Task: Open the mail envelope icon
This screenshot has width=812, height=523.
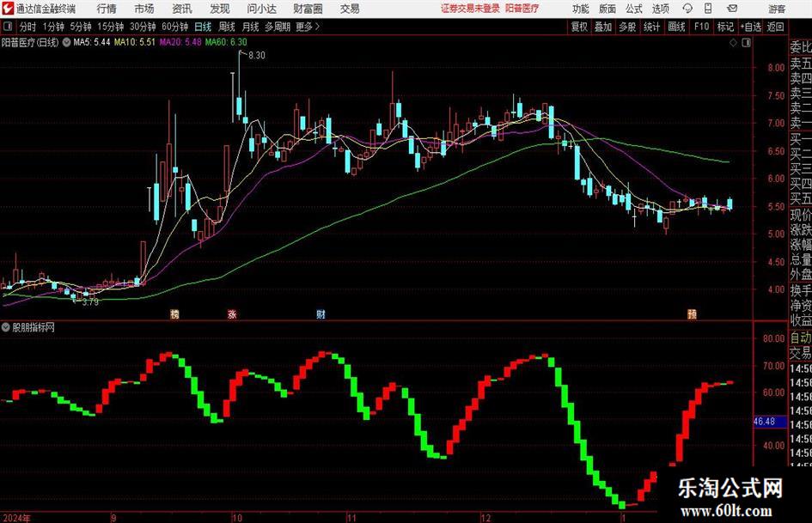Action: coord(732,9)
